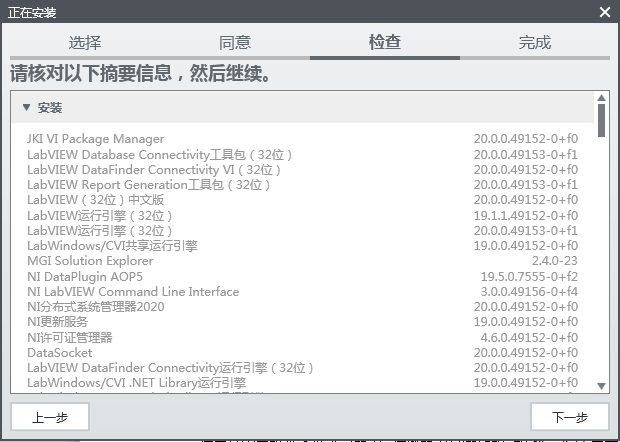The width and height of the screenshot is (620, 442).
Task: Click version 4.6.0.49152-0+f0 value
Action: 529,337
